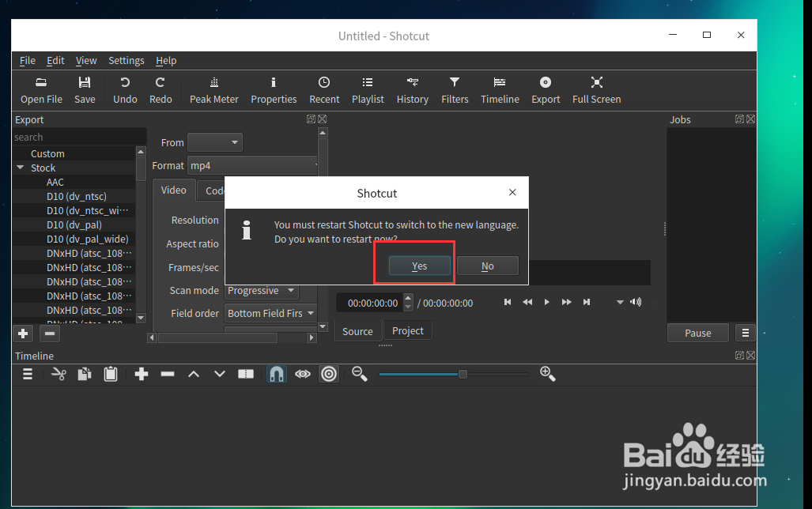812x509 pixels.
Task: Click the Open File toolbar icon
Action: pyautogui.click(x=41, y=90)
